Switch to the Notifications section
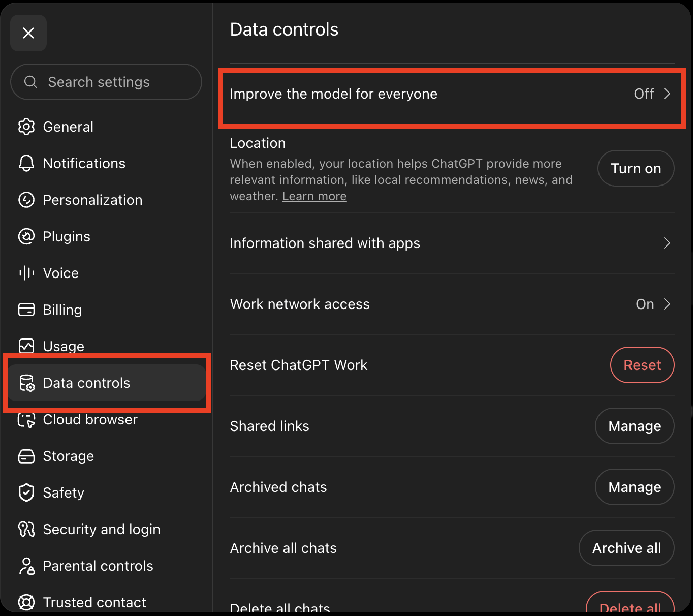693x616 pixels. point(106,163)
